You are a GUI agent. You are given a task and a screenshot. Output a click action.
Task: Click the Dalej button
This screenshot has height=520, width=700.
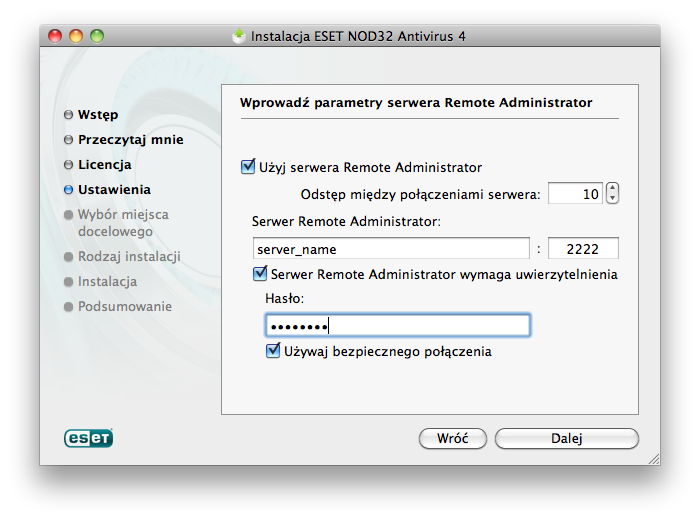point(567,438)
